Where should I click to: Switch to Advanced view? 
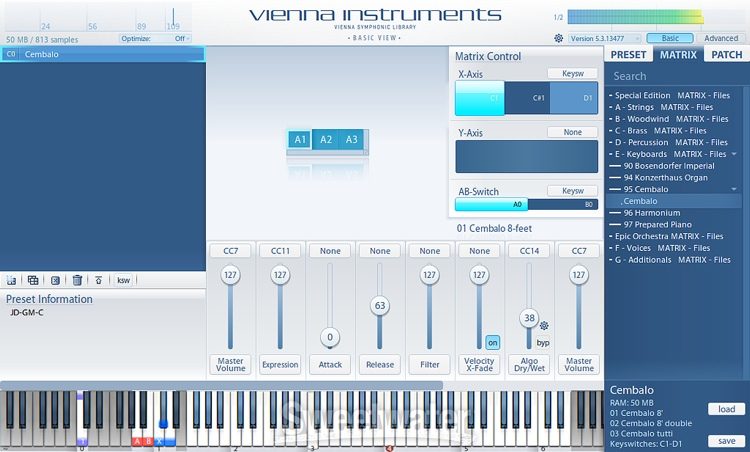[720, 38]
